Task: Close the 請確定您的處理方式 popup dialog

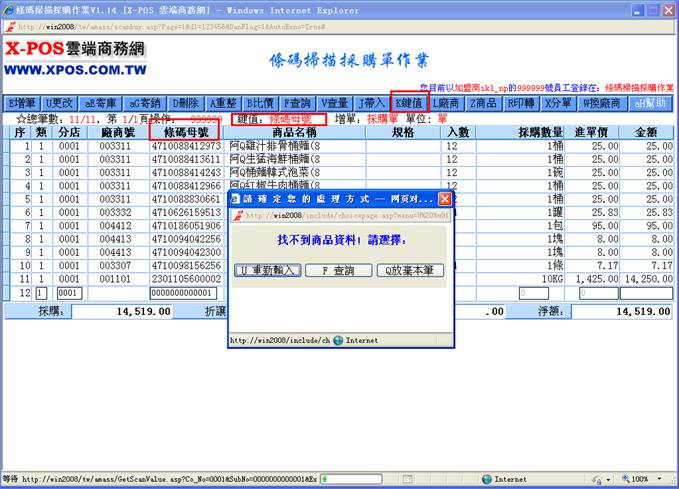Action: [445, 199]
